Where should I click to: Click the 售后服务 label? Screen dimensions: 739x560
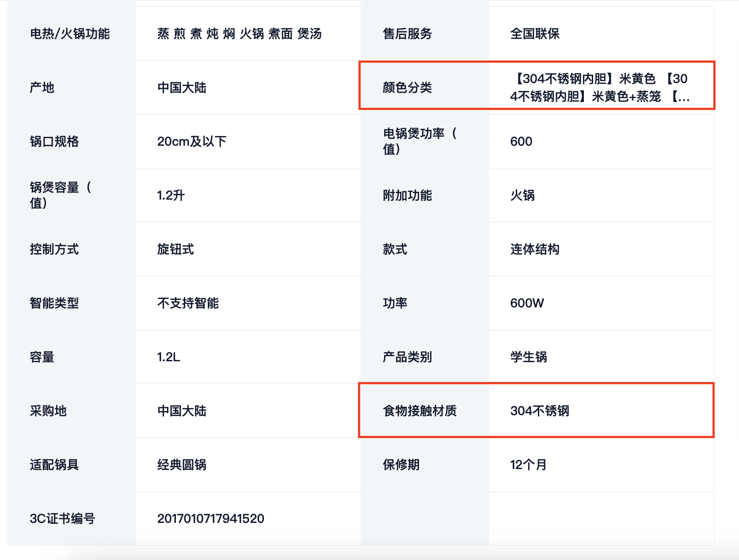pyautogui.click(x=407, y=34)
